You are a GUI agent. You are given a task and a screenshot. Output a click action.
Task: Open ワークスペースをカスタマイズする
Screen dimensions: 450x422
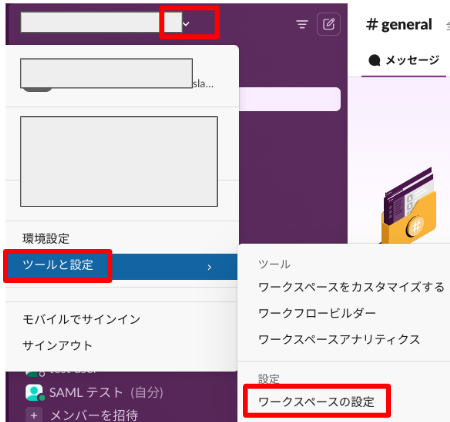(351, 287)
